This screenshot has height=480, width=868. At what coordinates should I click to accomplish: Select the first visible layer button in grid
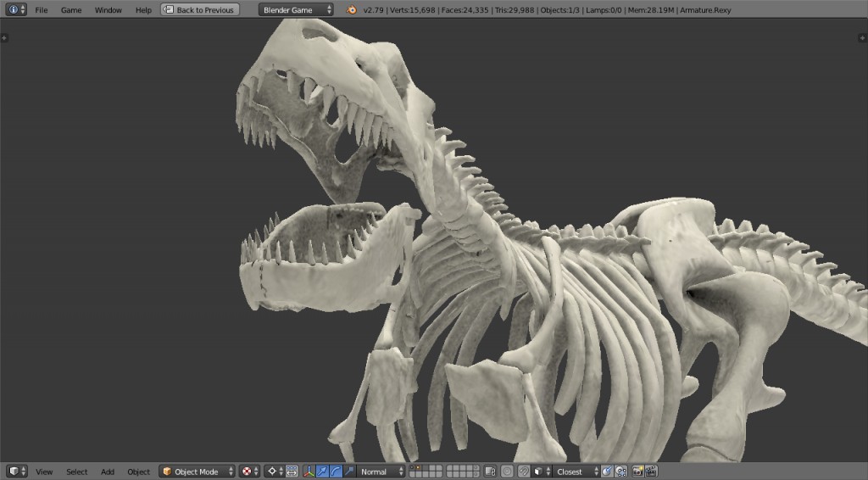click(x=413, y=468)
